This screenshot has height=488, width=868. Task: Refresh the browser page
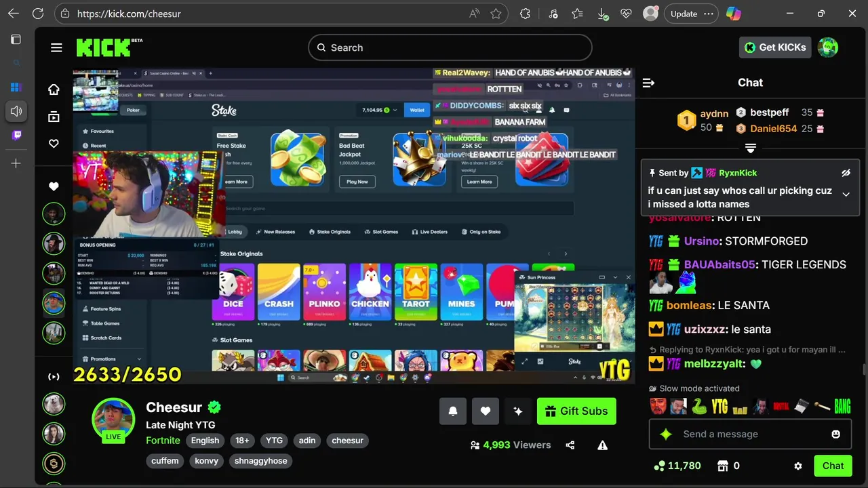tap(38, 14)
